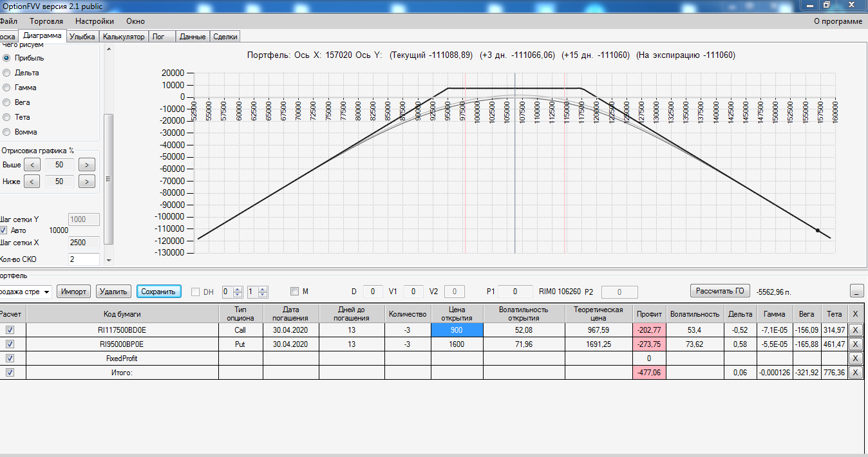Click the Тета column header
The width and height of the screenshot is (868, 457).
pos(834,313)
